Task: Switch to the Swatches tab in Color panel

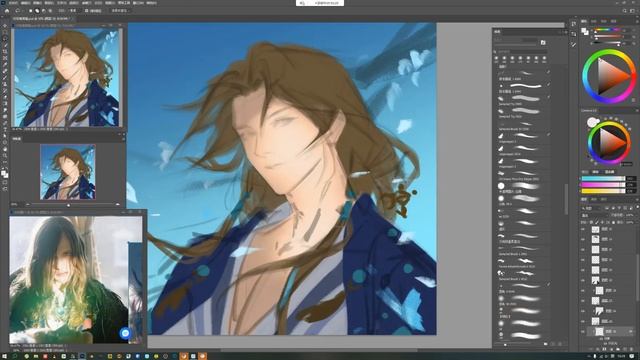Action: tap(594, 21)
